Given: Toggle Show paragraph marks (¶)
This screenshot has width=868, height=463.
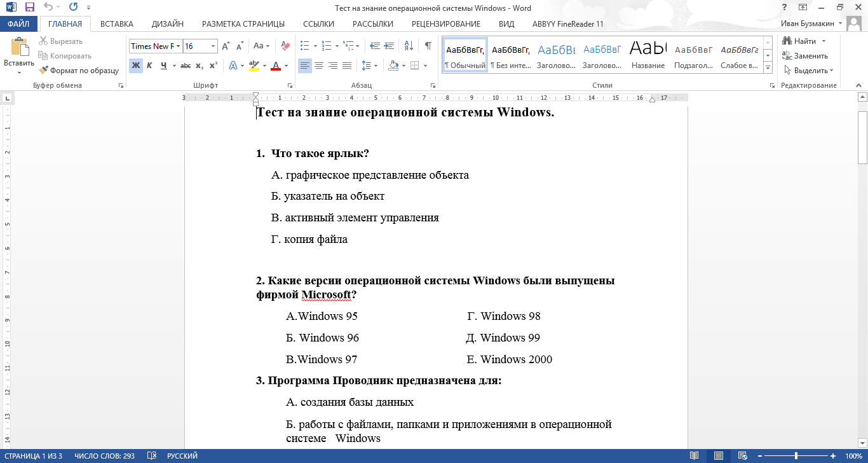Looking at the screenshot, I should [428, 46].
